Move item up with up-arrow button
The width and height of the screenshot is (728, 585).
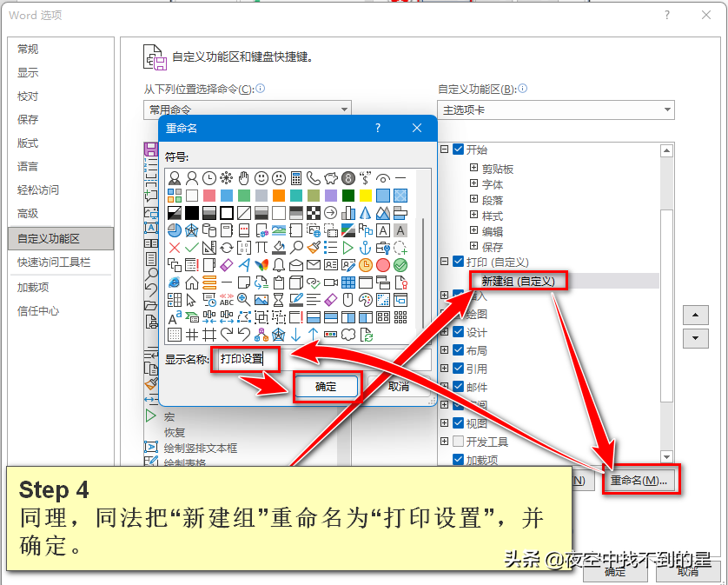click(x=695, y=315)
